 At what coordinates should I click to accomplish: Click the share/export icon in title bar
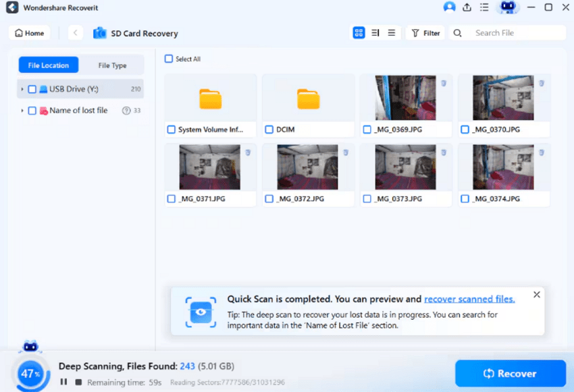pyautogui.click(x=466, y=7)
